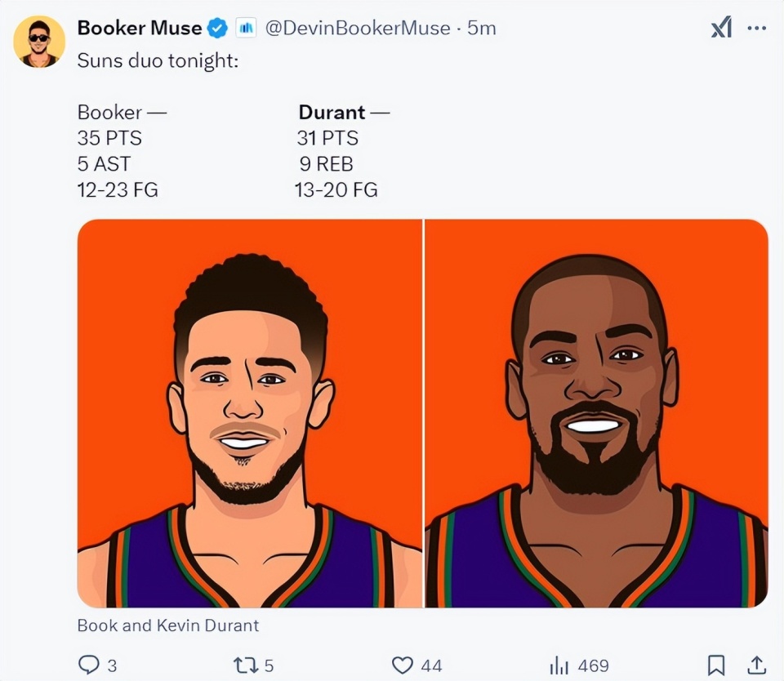Bookmark this post
This screenshot has width=784, height=681.
716,665
